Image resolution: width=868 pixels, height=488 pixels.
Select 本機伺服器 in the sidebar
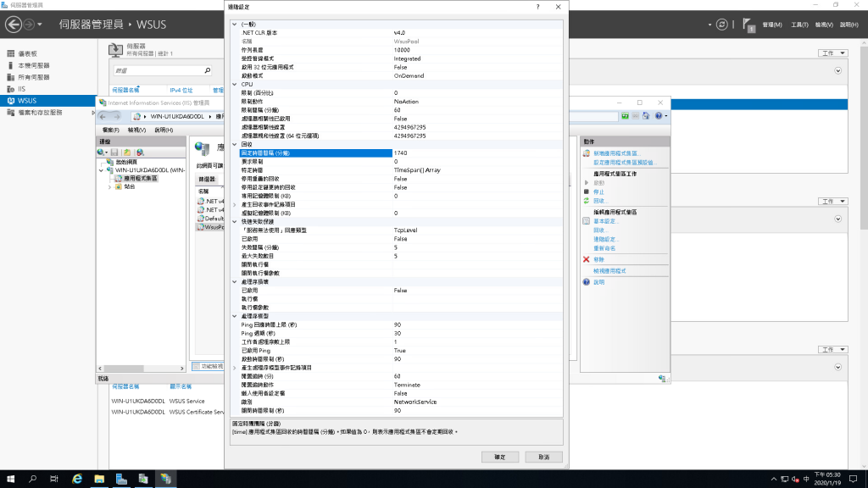coord(33,65)
